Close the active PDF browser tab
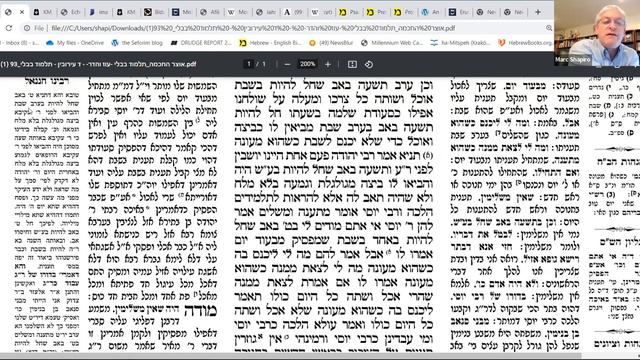Screen dimensions: 640x360 click(x=22, y=12)
